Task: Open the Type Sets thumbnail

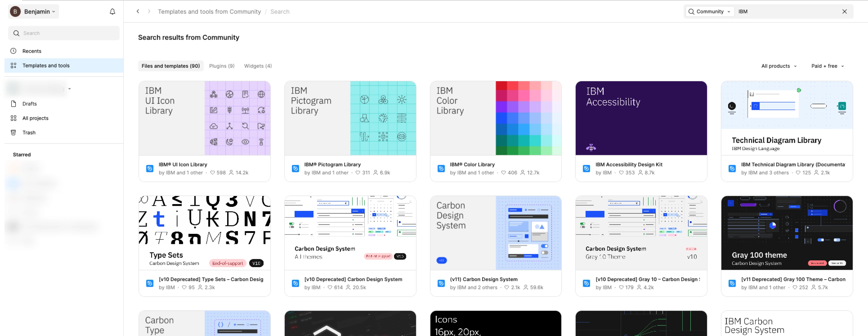Action: pyautogui.click(x=205, y=233)
